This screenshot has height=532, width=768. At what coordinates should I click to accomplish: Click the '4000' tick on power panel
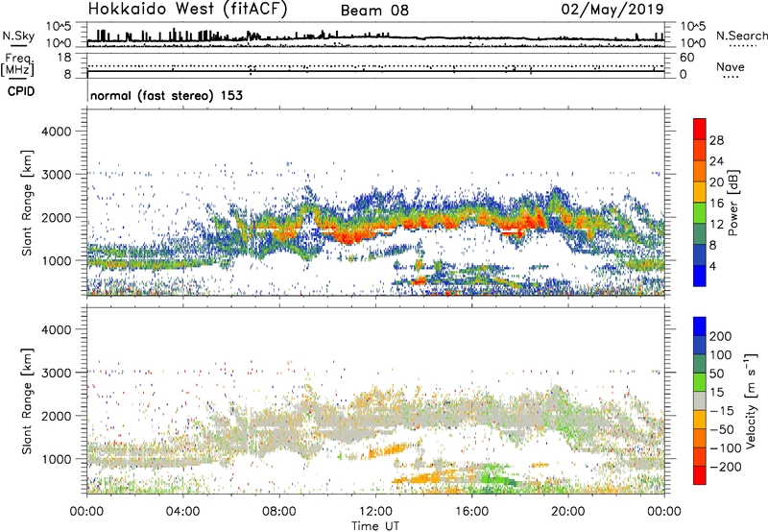point(57,132)
